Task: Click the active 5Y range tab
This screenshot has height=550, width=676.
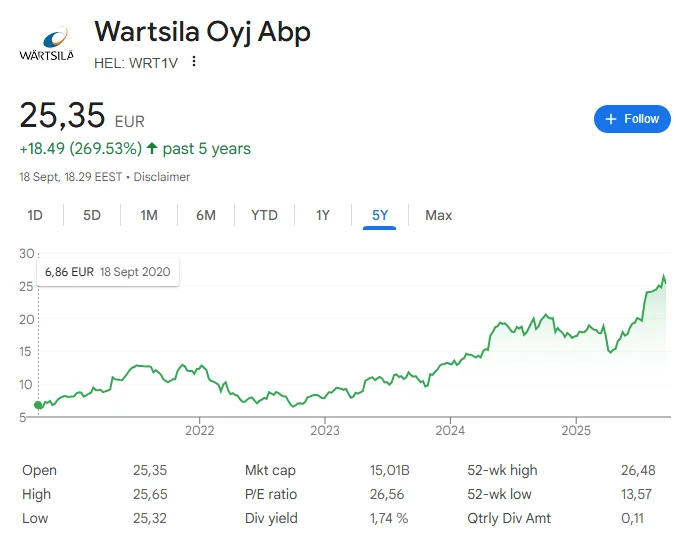Action: coord(380,215)
